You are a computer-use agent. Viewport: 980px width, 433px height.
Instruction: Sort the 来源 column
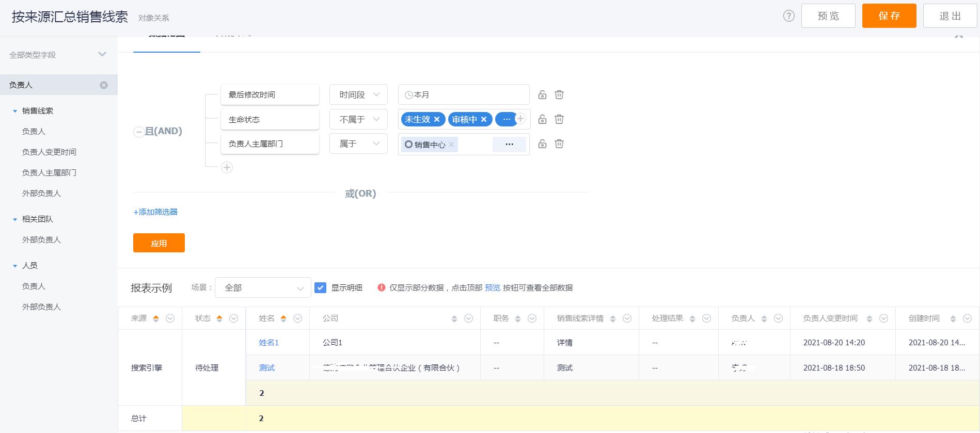click(x=156, y=318)
